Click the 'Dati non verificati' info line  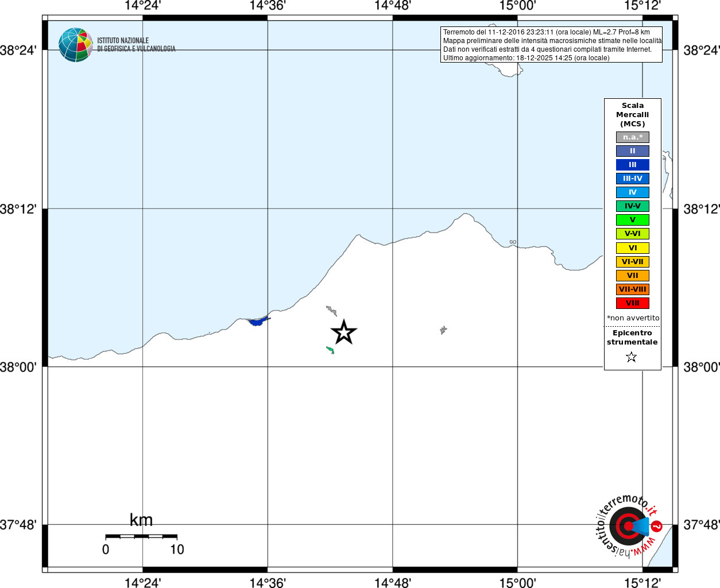pos(547,49)
